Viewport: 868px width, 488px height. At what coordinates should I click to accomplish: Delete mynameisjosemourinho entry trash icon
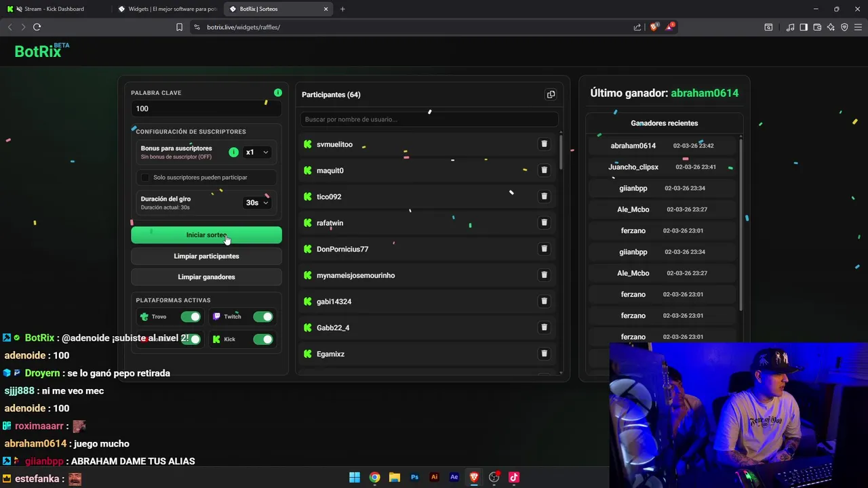click(x=544, y=275)
